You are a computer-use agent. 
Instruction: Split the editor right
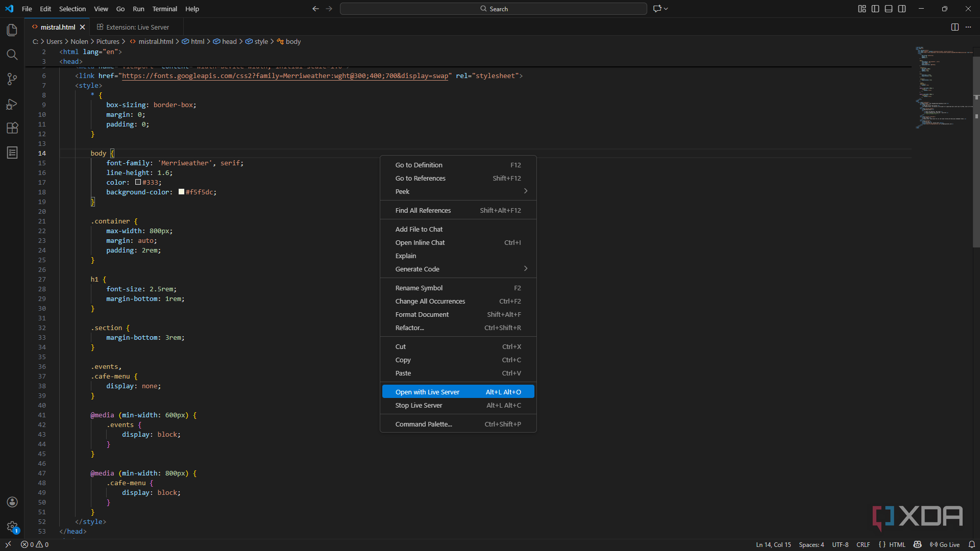pos(955,27)
